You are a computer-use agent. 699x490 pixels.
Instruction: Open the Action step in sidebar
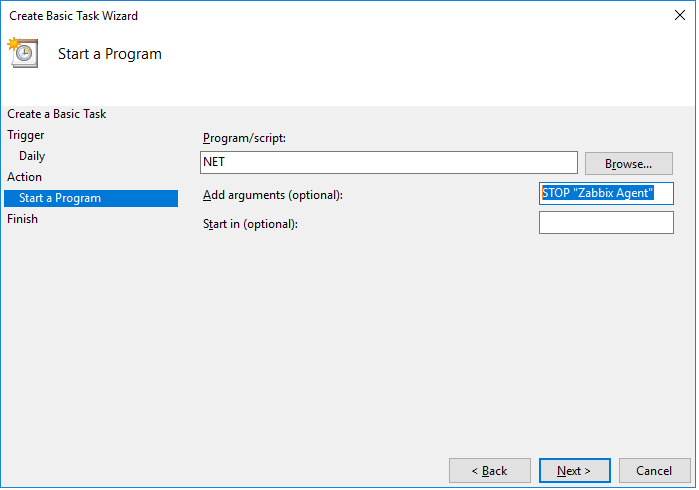[25, 177]
